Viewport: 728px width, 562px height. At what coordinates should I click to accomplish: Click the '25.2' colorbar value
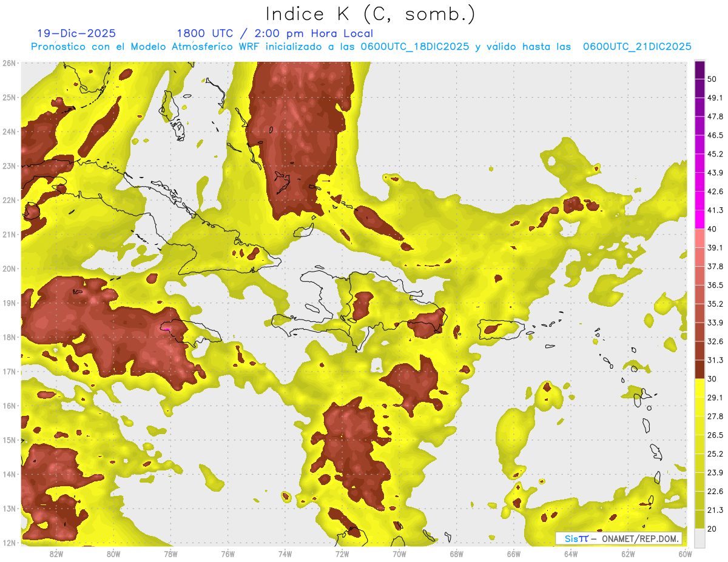(715, 454)
